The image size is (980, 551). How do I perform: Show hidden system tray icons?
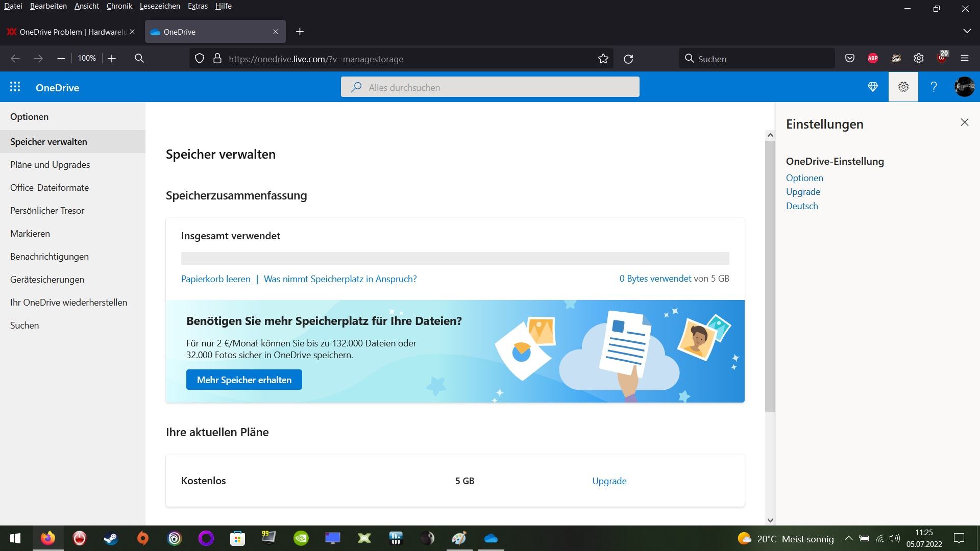tap(848, 538)
